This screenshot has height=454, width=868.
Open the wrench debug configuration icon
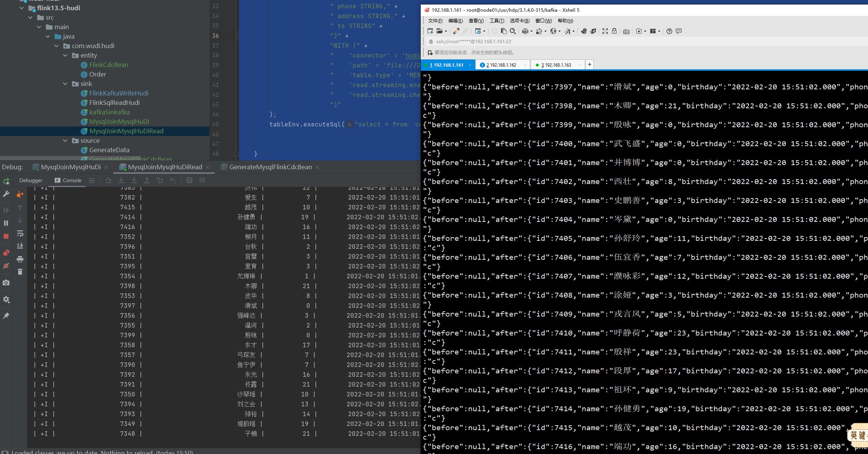(x=6, y=194)
